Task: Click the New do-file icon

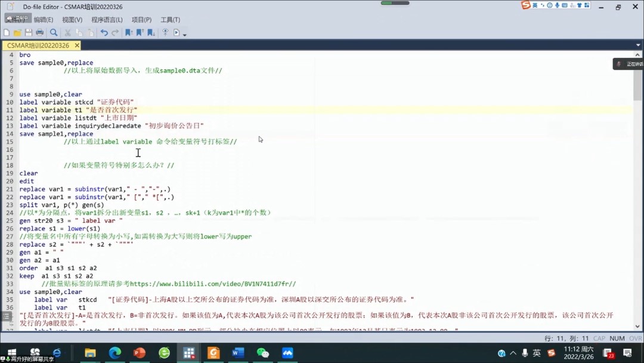Action: pos(7,33)
